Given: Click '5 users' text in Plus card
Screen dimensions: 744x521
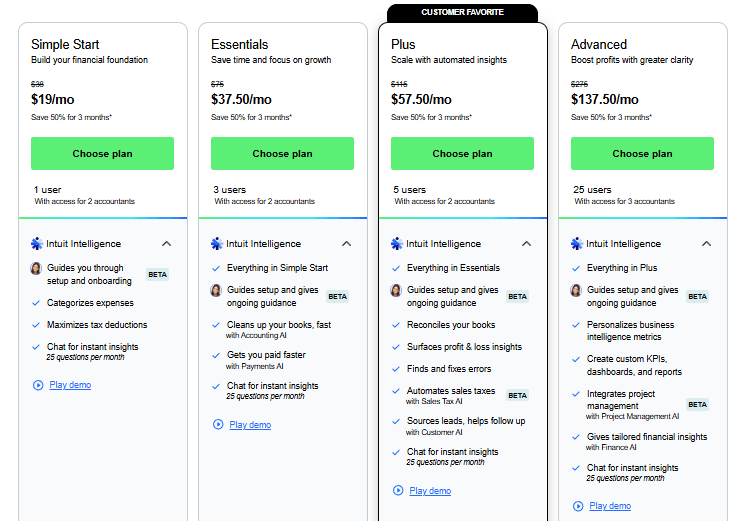Looking at the screenshot, I should click(x=409, y=190).
